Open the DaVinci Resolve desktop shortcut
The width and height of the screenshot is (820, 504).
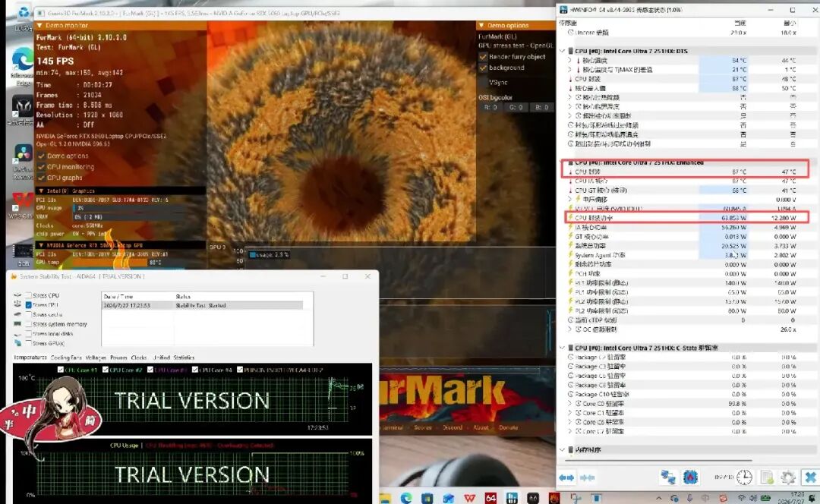pyautogui.click(x=23, y=159)
